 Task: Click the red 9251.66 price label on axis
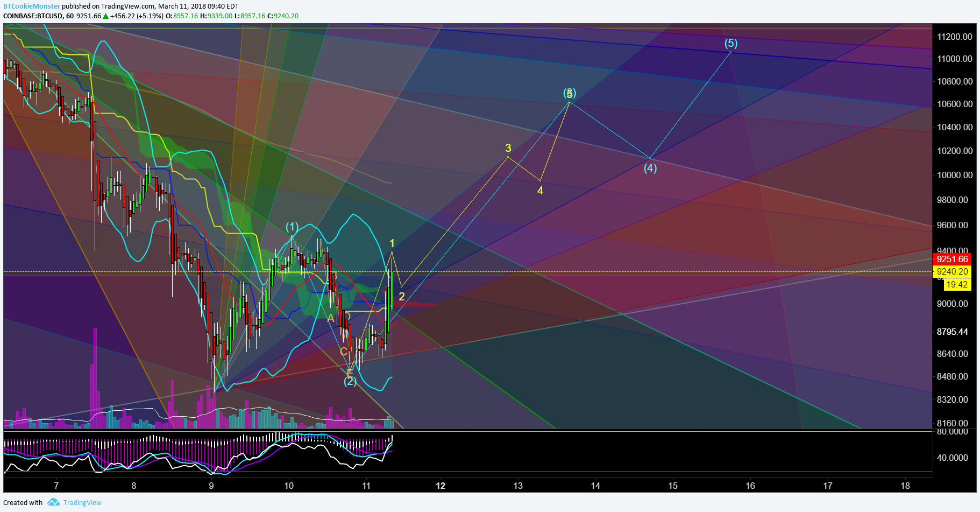(x=953, y=259)
